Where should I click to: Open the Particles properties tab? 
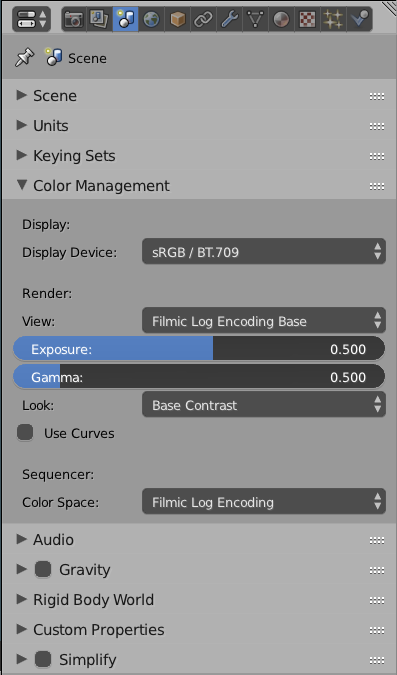pyautogui.click(x=333, y=19)
